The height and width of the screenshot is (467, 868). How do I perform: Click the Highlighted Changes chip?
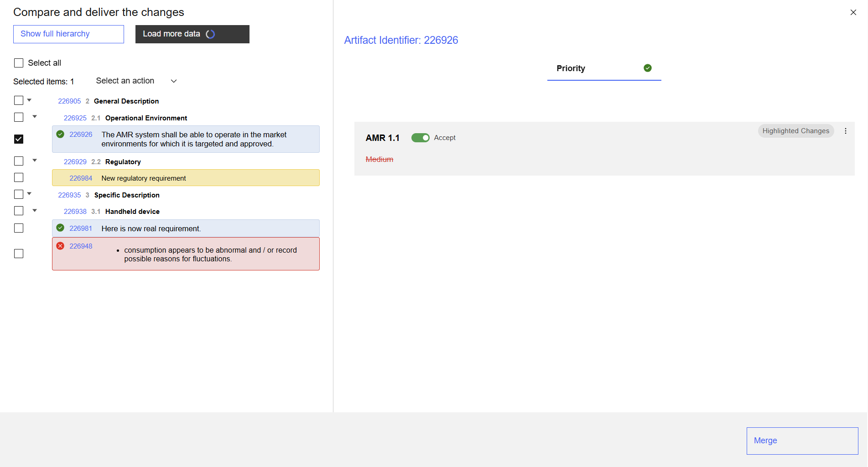pyautogui.click(x=795, y=131)
